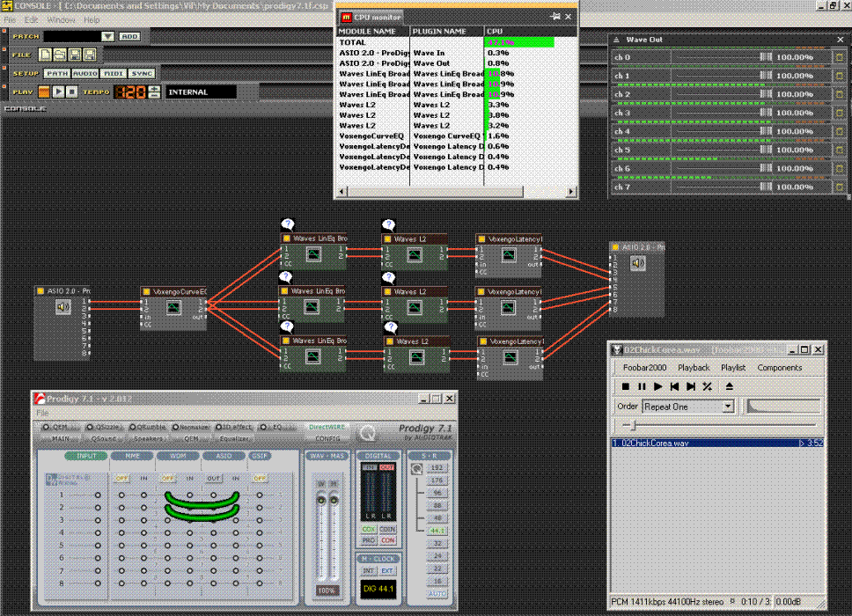Click the ADD patch button
The image size is (852, 616).
(129, 36)
